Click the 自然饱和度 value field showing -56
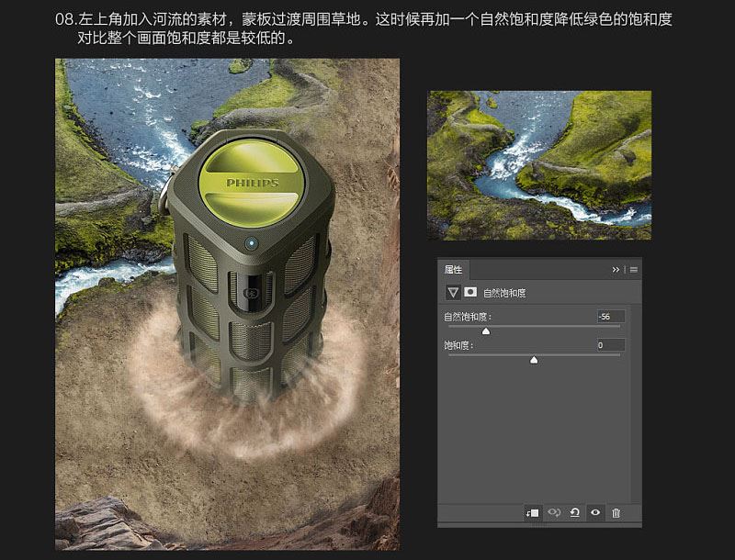Image resolution: width=735 pixels, height=560 pixels. [611, 317]
